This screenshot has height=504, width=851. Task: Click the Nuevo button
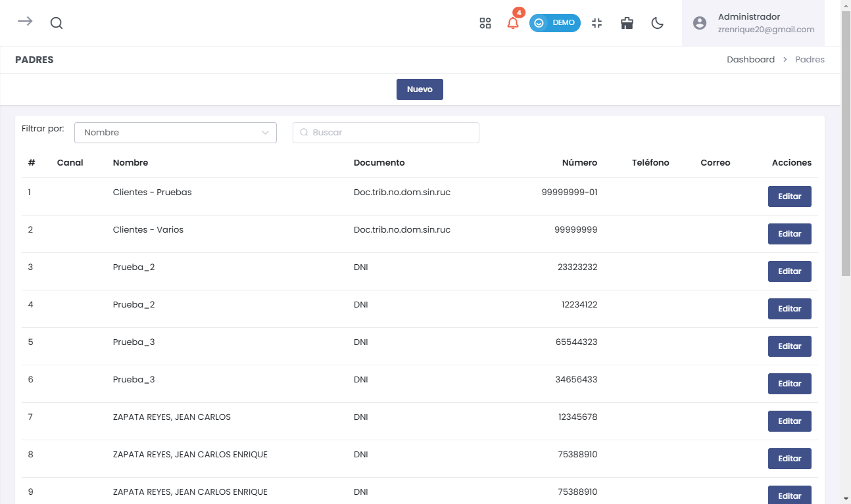point(420,89)
